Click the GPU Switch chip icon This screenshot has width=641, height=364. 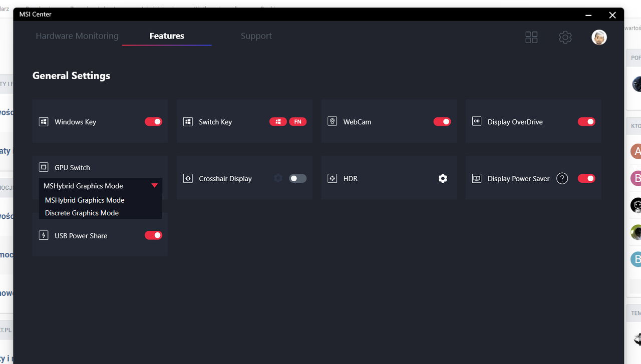tap(44, 167)
